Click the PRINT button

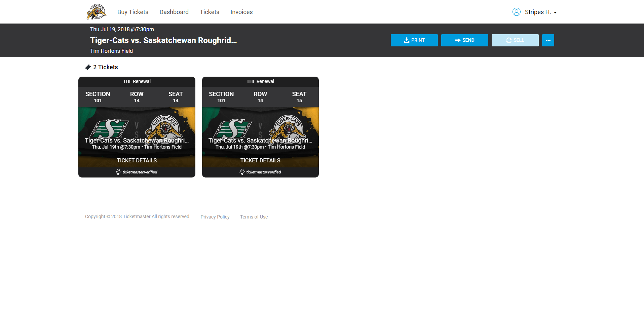[414, 40]
